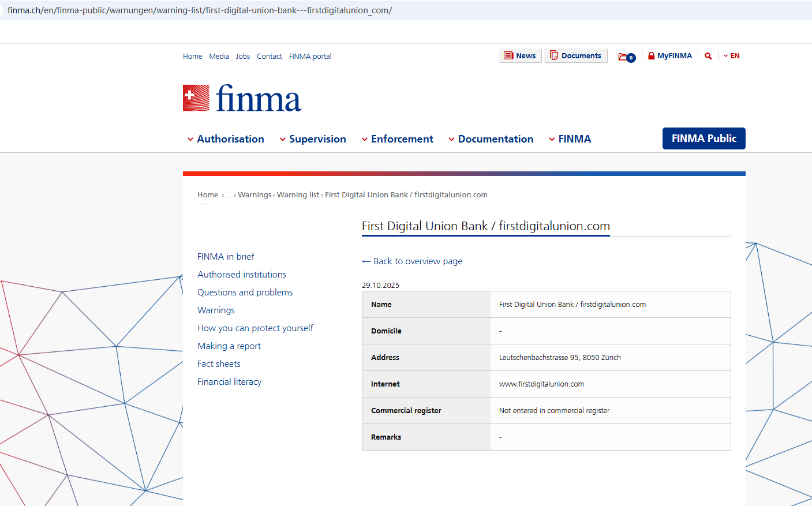Viewport: 812px width, 506px height.
Task: Click the Documents pages icon
Action: coord(554,55)
